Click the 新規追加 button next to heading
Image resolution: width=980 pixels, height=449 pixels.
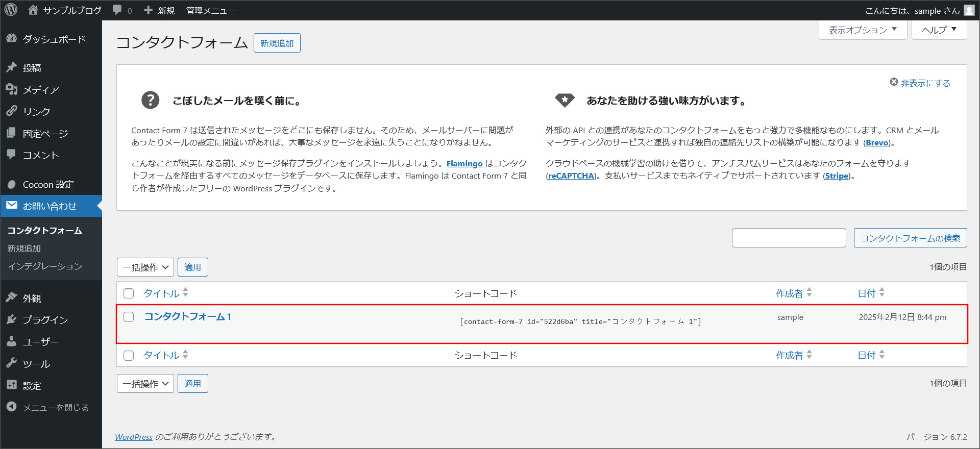(277, 43)
